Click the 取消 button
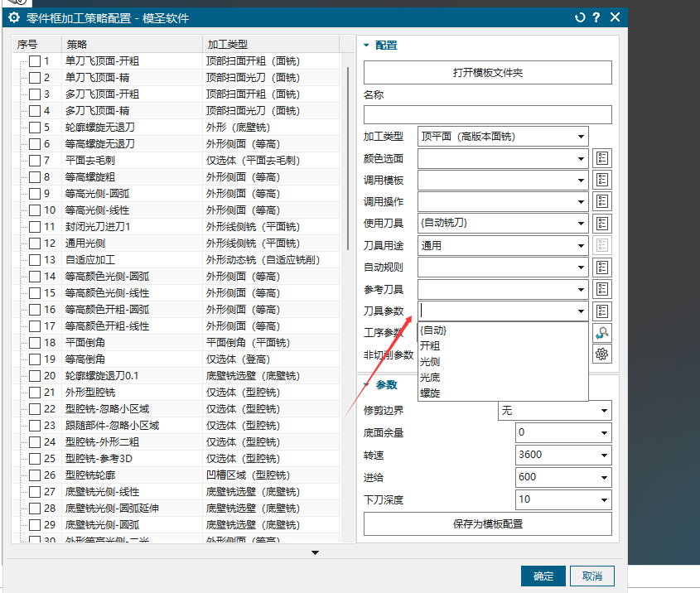The image size is (700, 593). pyautogui.click(x=592, y=576)
